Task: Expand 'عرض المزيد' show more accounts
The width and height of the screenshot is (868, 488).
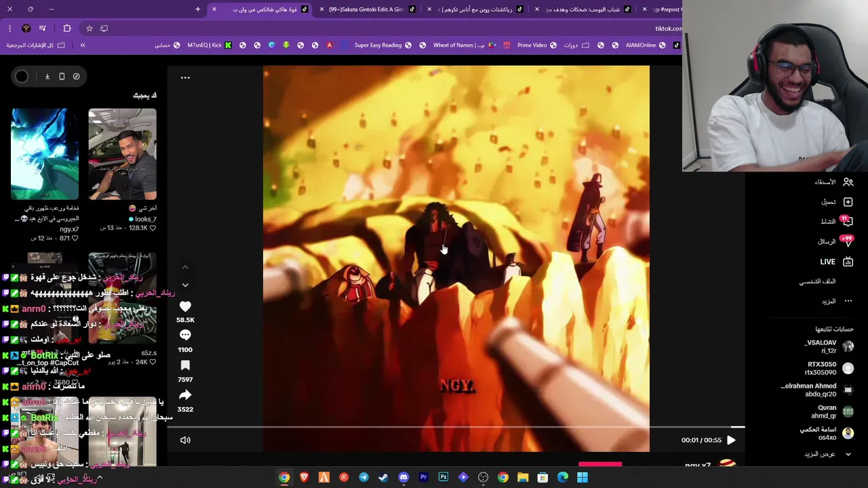Action: pyautogui.click(x=827, y=454)
